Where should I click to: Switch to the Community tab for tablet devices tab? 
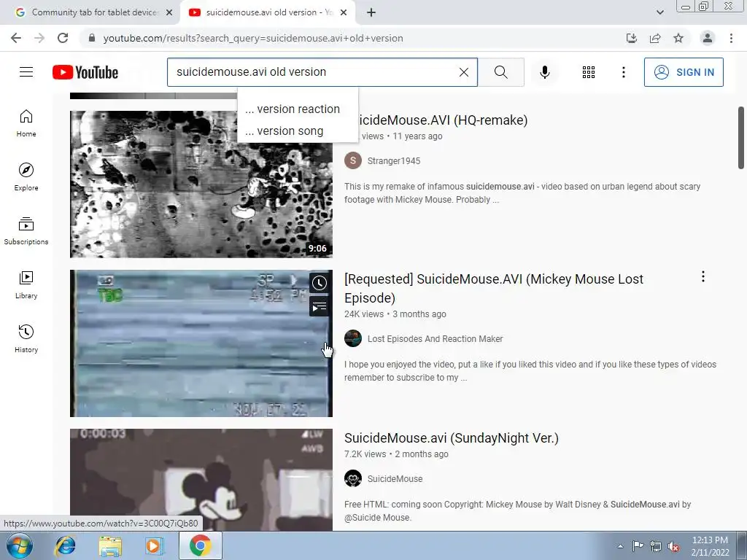89,12
